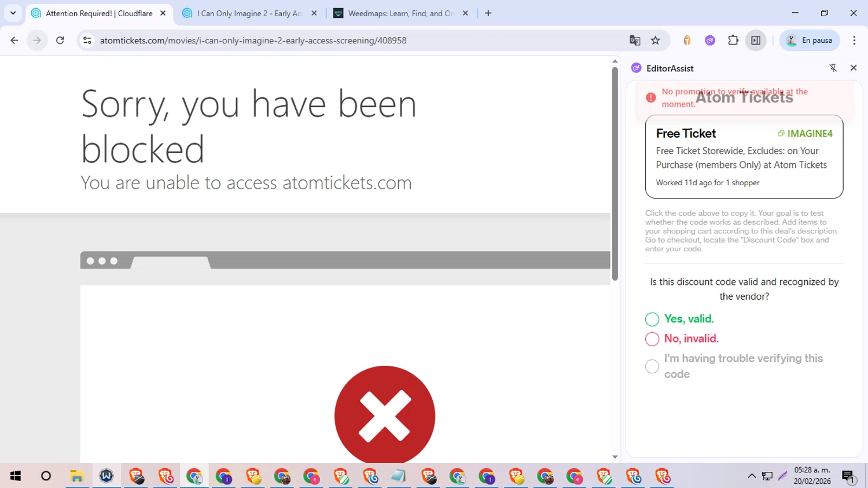868x488 pixels.
Task: Go forward with the forward arrow
Action: (37, 41)
